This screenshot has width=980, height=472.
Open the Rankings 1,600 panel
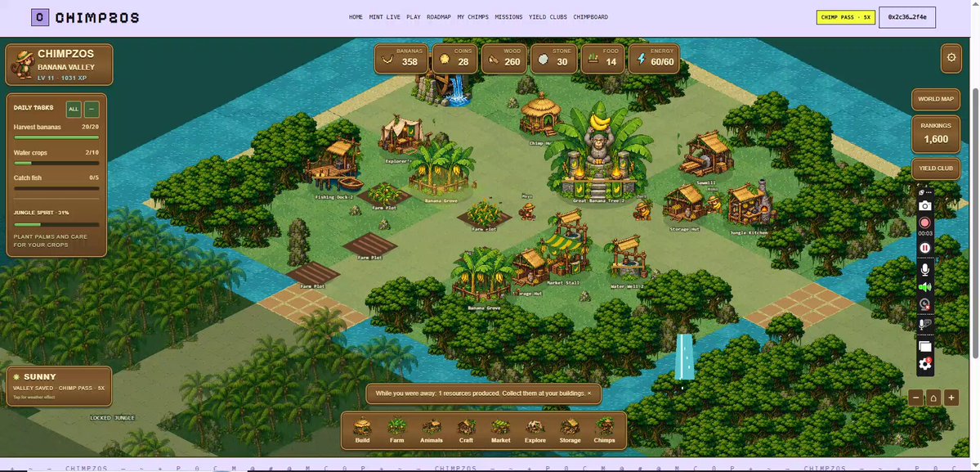click(936, 134)
